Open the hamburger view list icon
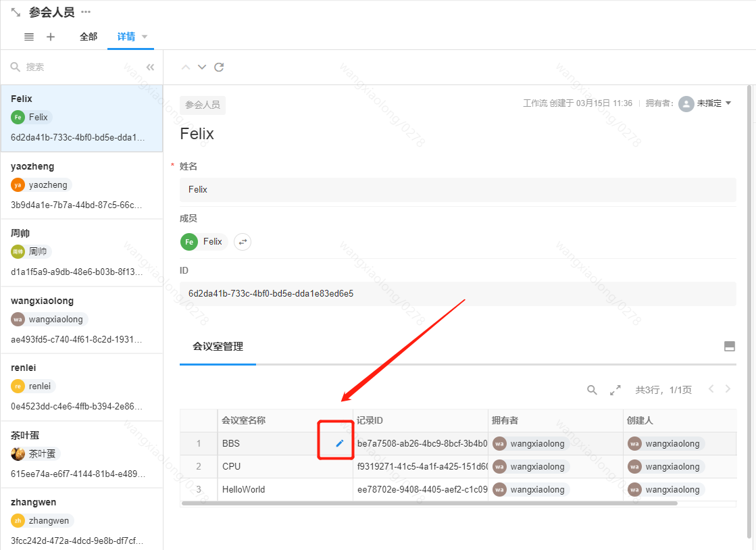The height and width of the screenshot is (550, 756). click(29, 36)
